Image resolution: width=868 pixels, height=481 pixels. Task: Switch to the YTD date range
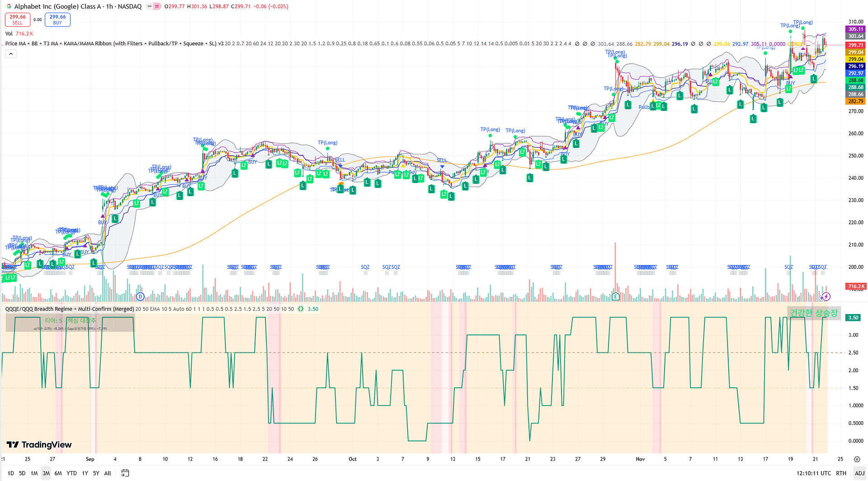[x=71, y=473]
